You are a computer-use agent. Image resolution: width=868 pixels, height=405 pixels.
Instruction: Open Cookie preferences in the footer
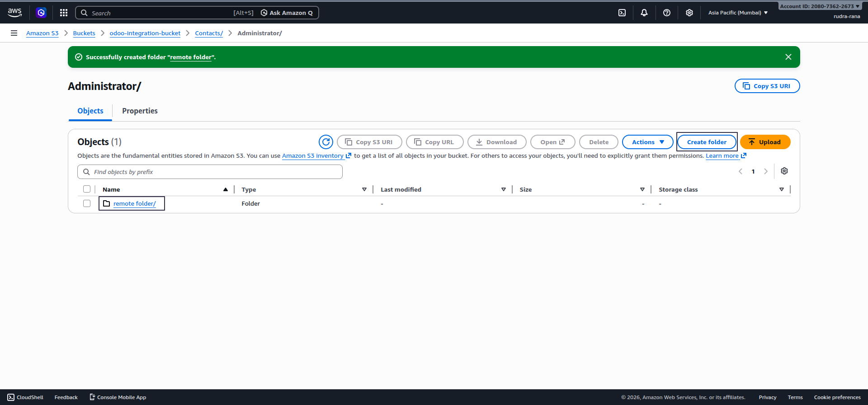(837, 397)
